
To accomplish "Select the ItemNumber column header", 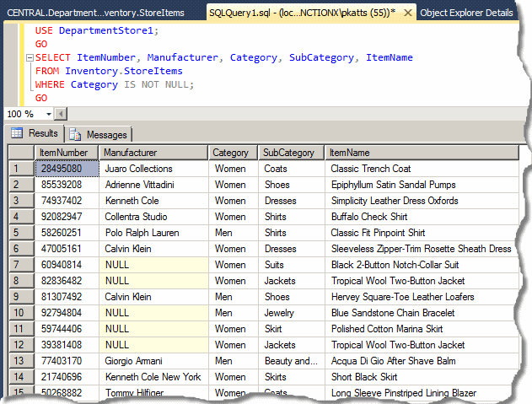I will coord(67,153).
